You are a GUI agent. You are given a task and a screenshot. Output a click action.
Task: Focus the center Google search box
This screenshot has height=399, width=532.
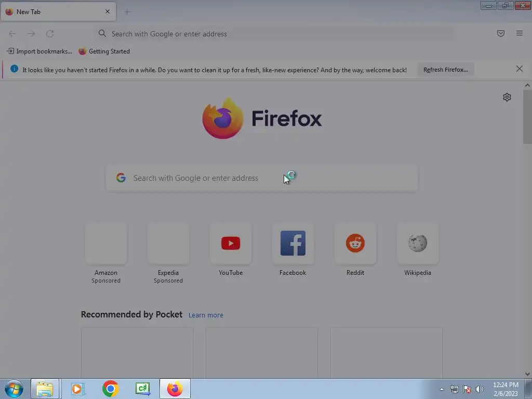click(262, 178)
